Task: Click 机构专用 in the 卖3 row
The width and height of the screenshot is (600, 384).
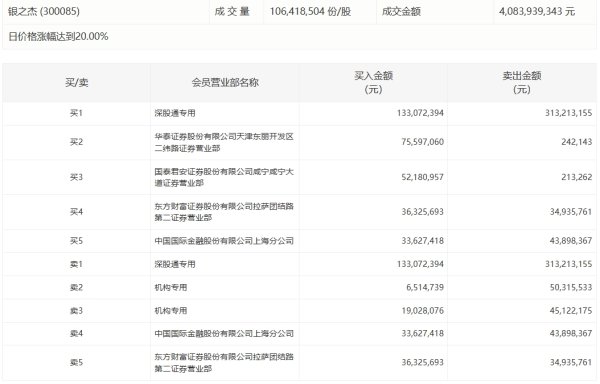Action: coord(171,311)
